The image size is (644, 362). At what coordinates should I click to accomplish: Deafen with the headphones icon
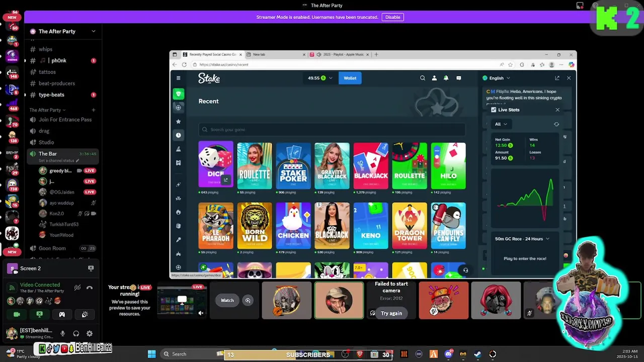click(x=76, y=333)
